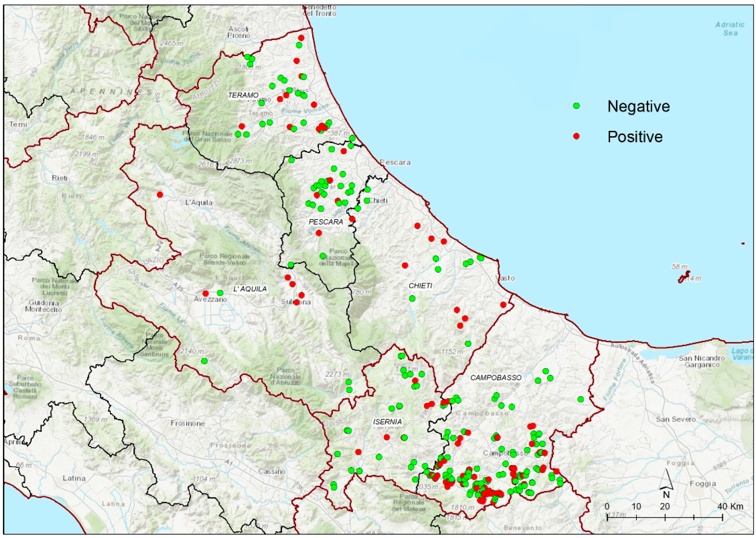The width and height of the screenshot is (756, 538).
Task: Click the green dot next to Avezzano's red dot
Action: [220, 293]
